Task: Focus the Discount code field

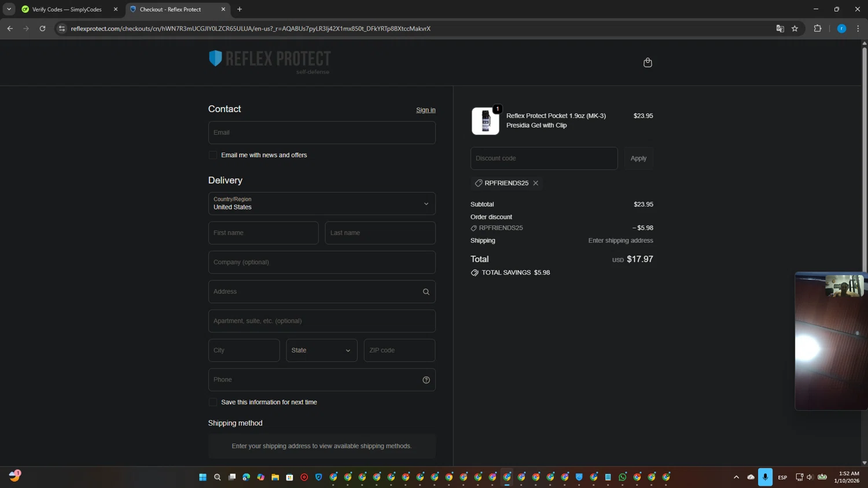Action: tap(544, 158)
